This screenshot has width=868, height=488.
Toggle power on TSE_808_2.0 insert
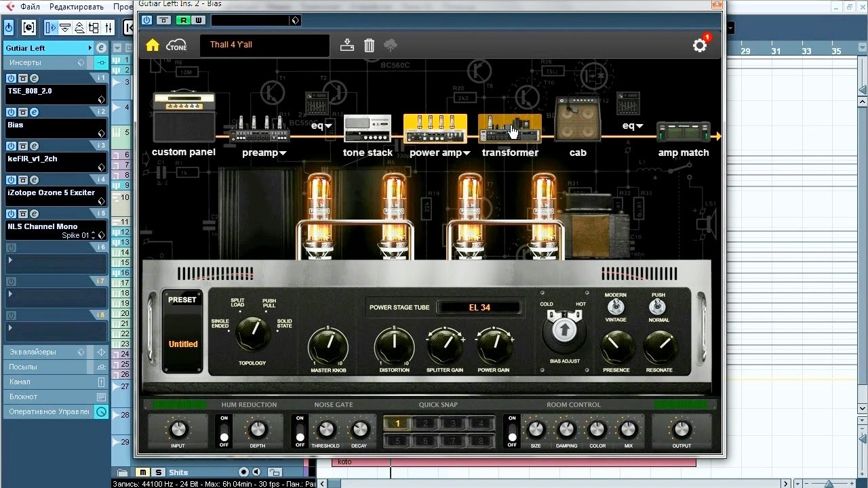(x=11, y=79)
